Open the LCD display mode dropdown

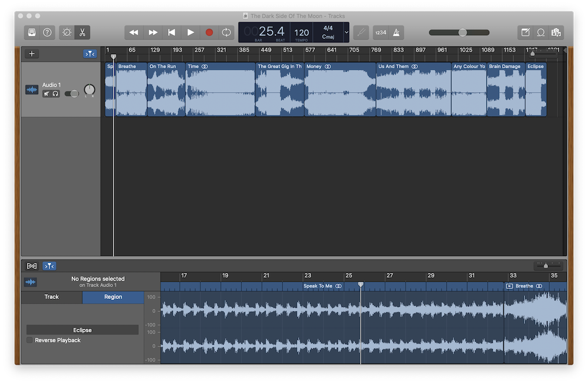346,32
